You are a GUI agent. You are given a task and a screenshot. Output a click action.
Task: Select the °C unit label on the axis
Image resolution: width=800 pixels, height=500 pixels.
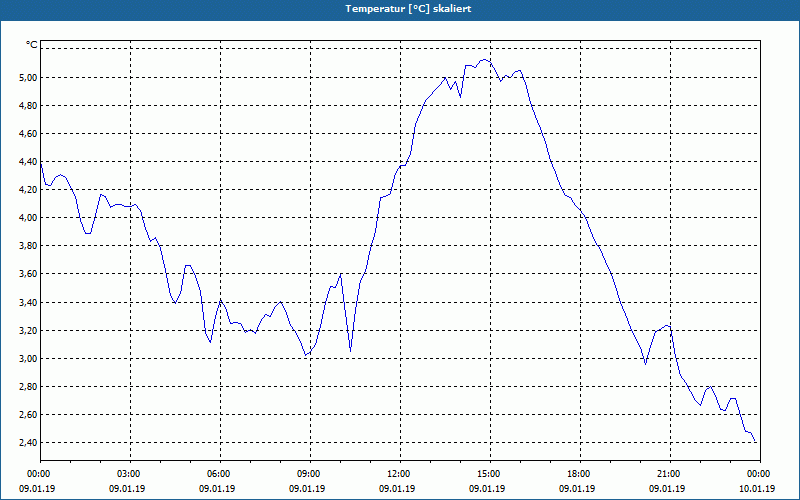tap(32, 45)
